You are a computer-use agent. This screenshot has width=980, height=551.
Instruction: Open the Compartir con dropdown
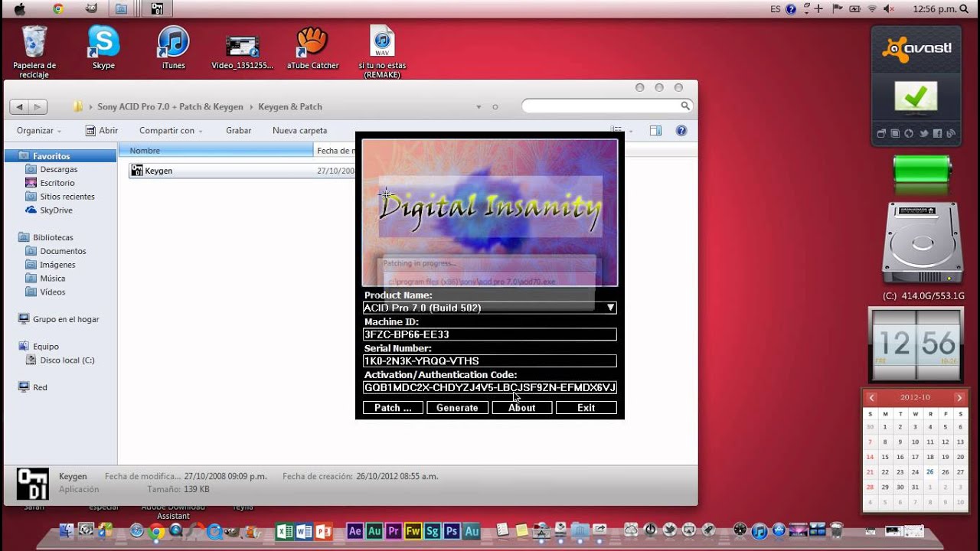click(x=171, y=131)
